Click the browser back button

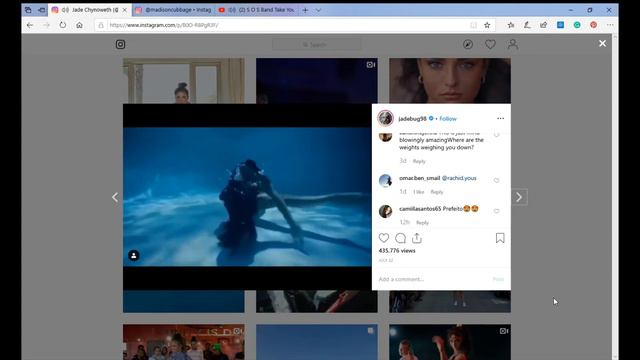pyautogui.click(x=30, y=25)
